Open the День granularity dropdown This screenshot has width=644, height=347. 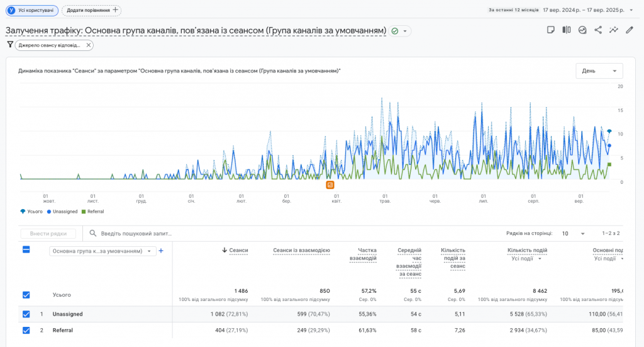pos(599,71)
